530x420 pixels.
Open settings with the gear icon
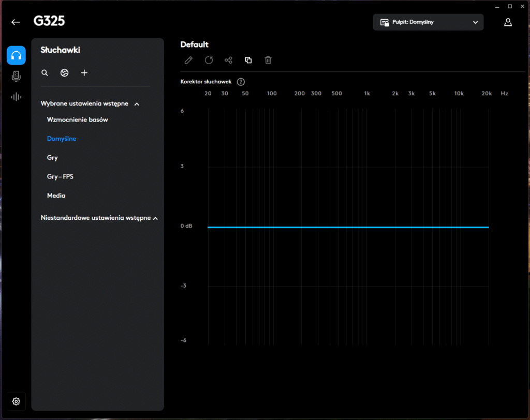coord(16,401)
